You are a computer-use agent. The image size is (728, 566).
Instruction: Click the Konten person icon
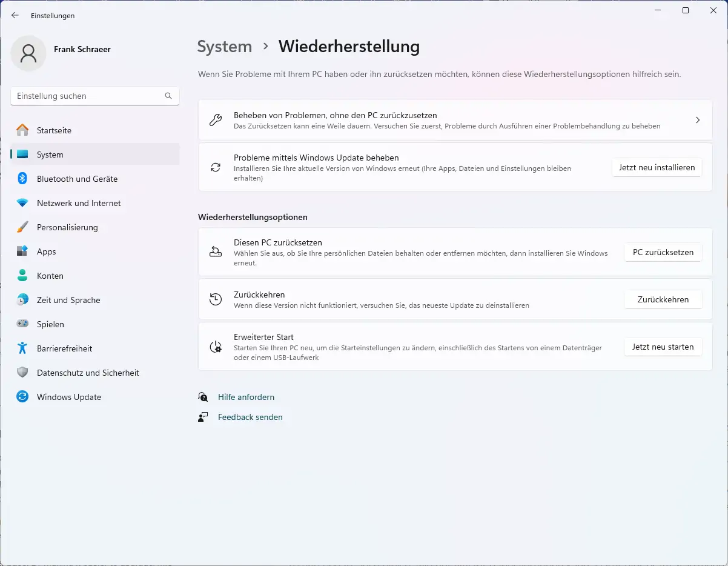[22, 276]
